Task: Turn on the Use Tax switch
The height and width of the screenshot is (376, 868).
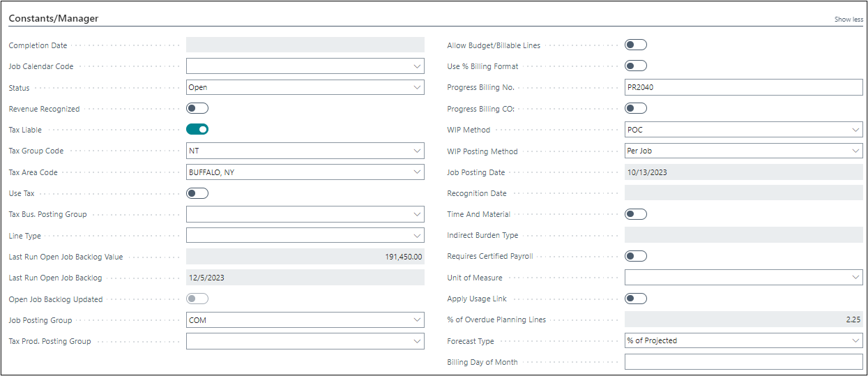Action: [197, 193]
